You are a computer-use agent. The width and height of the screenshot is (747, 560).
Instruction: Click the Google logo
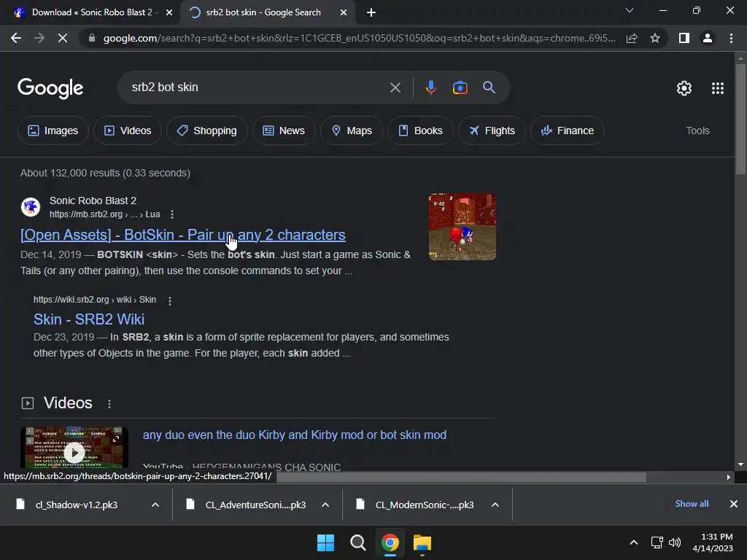(50, 88)
